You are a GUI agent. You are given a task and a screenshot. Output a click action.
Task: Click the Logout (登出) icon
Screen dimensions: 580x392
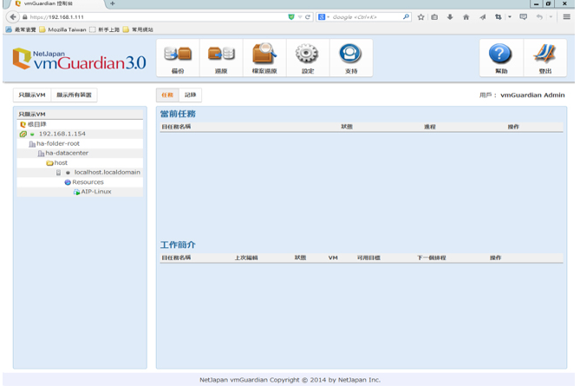(x=544, y=58)
